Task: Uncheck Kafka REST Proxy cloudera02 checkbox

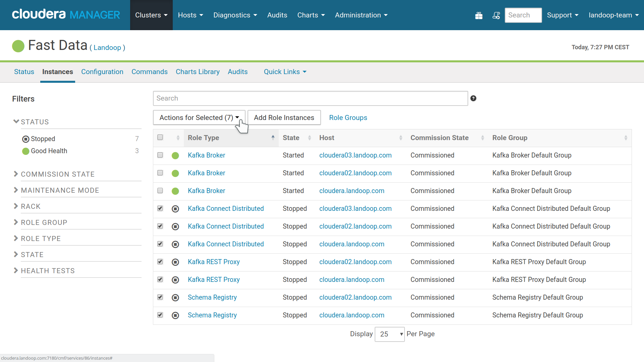Action: coord(160,262)
